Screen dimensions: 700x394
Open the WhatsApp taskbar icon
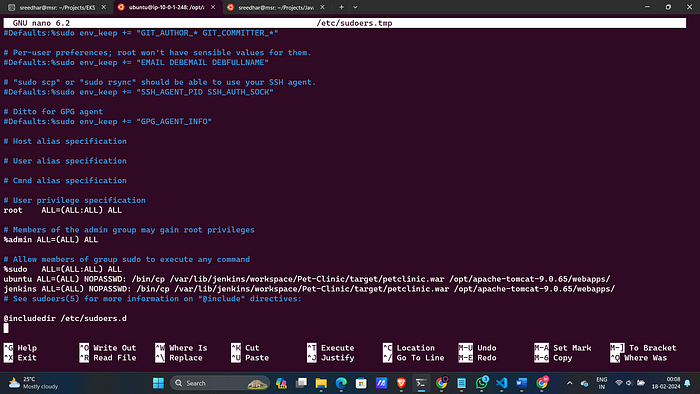[x=482, y=383]
